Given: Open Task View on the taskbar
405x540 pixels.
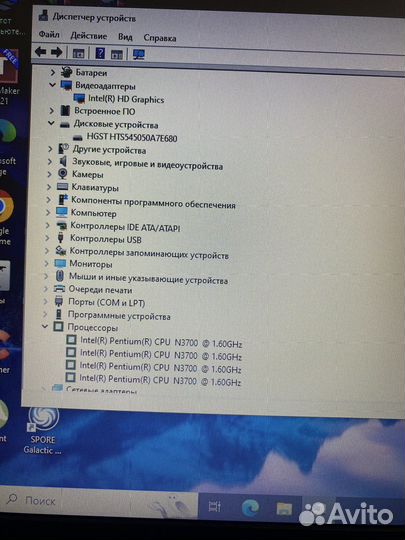Looking at the screenshot, I should click(215, 506).
